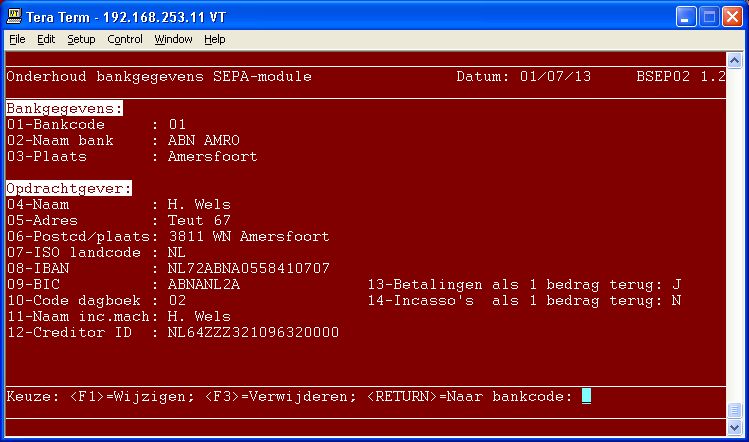749x442 pixels.
Task: Minimize the Tera Term window
Action: pos(684,16)
